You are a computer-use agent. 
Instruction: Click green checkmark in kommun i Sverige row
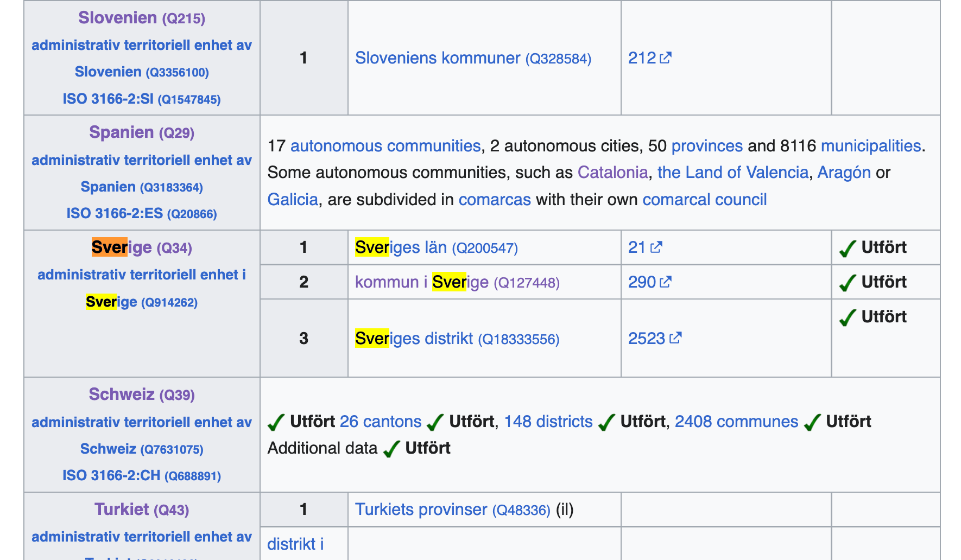[848, 283]
